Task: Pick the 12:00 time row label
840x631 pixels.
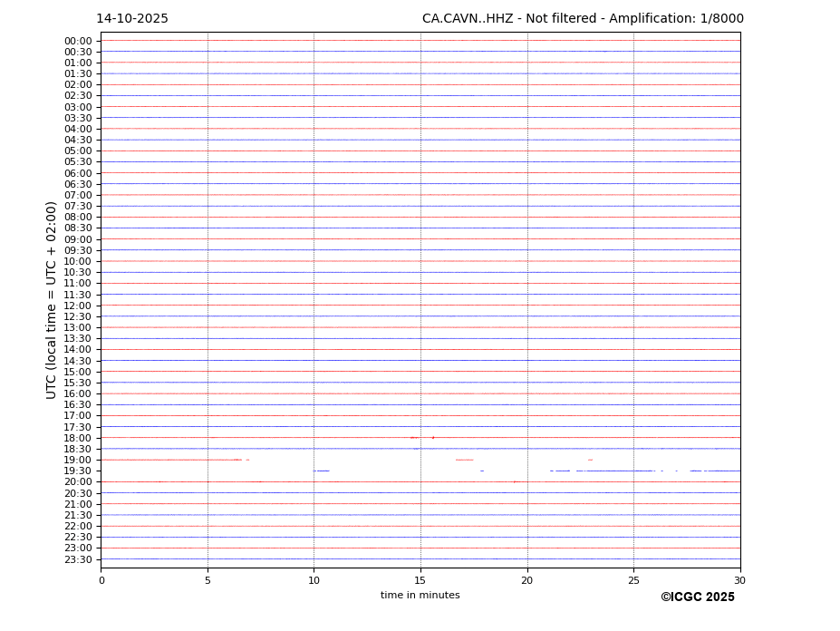Action: coord(78,306)
